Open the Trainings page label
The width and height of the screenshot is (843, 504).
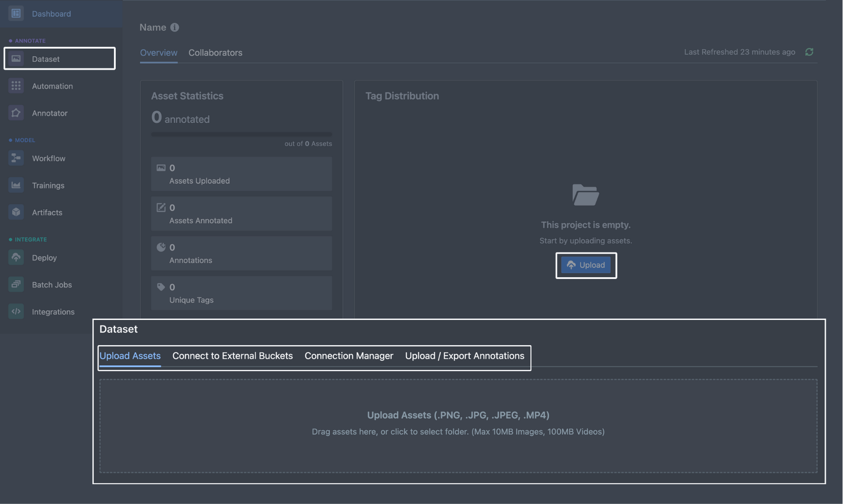click(48, 185)
